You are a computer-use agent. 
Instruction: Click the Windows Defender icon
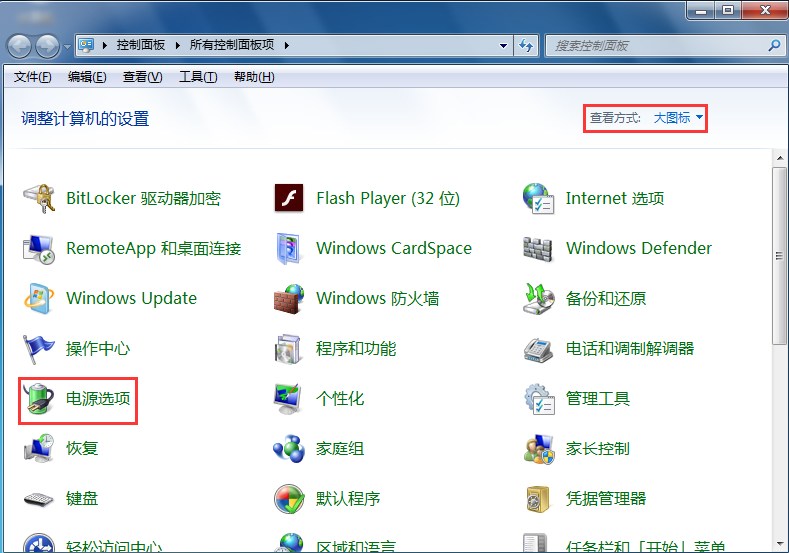pos(539,249)
